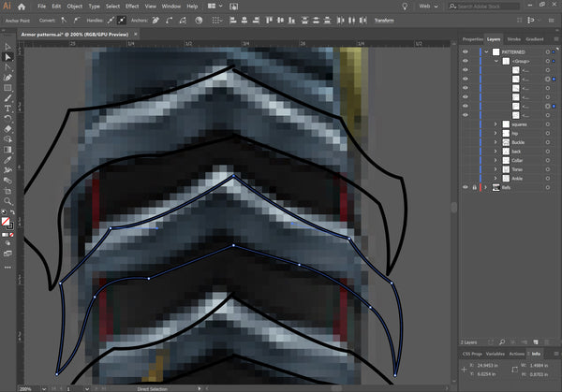Click the Illustrator Home icon
Viewport: 562px width, 392px height.
23,6
